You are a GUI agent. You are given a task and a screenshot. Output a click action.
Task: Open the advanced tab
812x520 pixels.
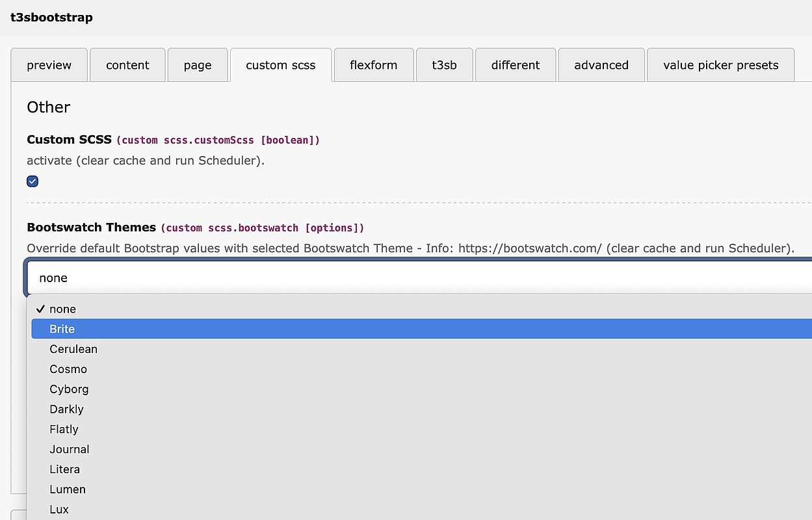pyautogui.click(x=601, y=65)
